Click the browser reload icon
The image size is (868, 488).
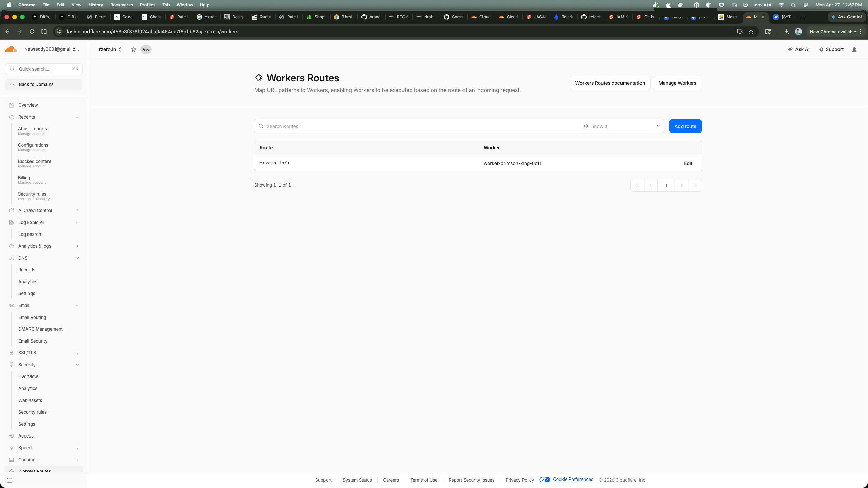click(x=32, y=32)
